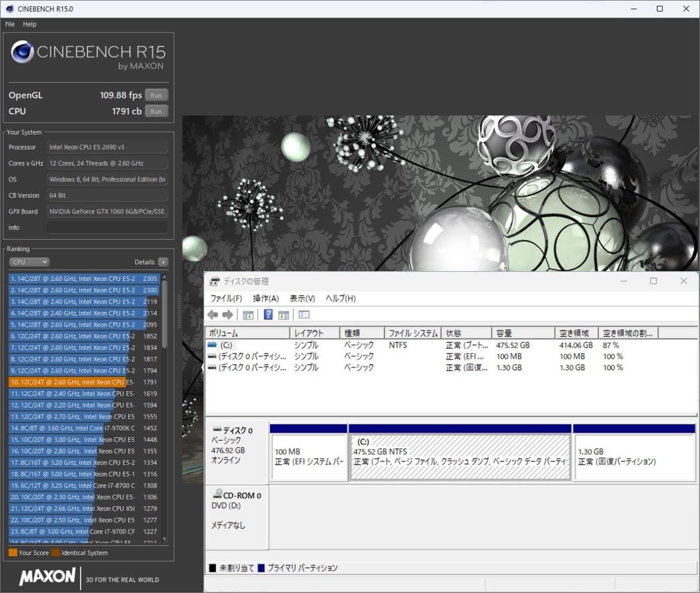Click the black 未割り当て legend square
This screenshot has width=700, height=593.
point(213,568)
